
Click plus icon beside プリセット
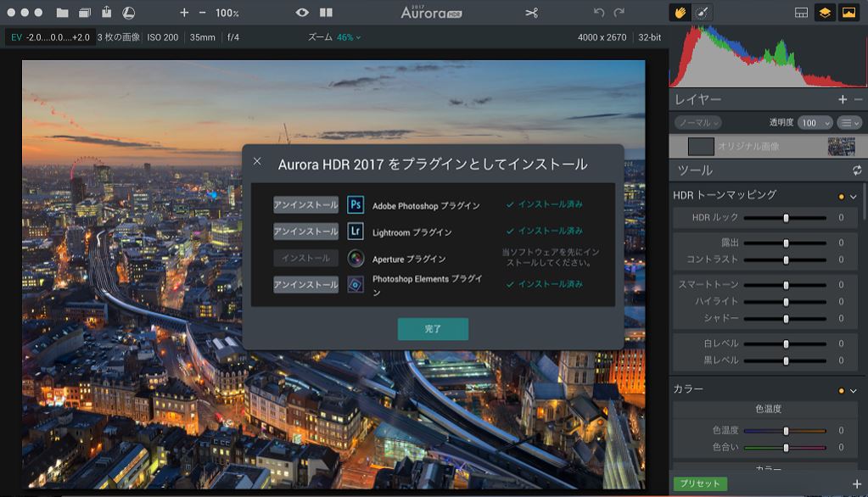pyautogui.click(x=857, y=484)
